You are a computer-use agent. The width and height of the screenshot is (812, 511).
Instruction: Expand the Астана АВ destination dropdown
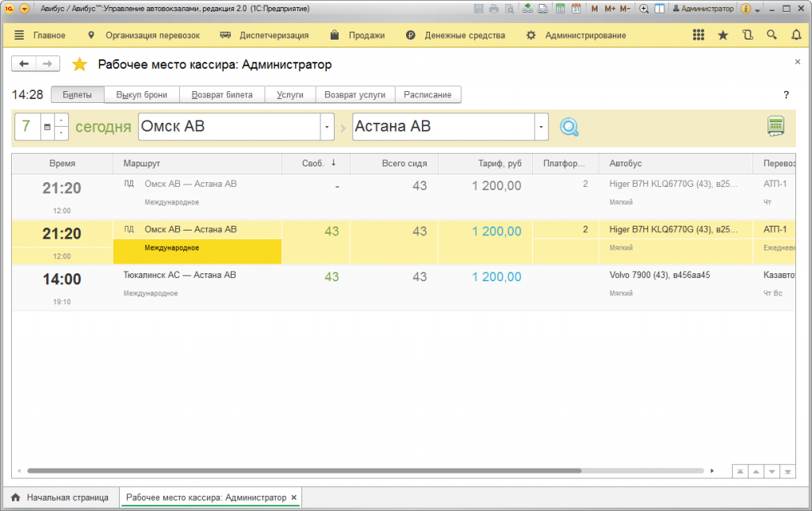click(x=541, y=127)
